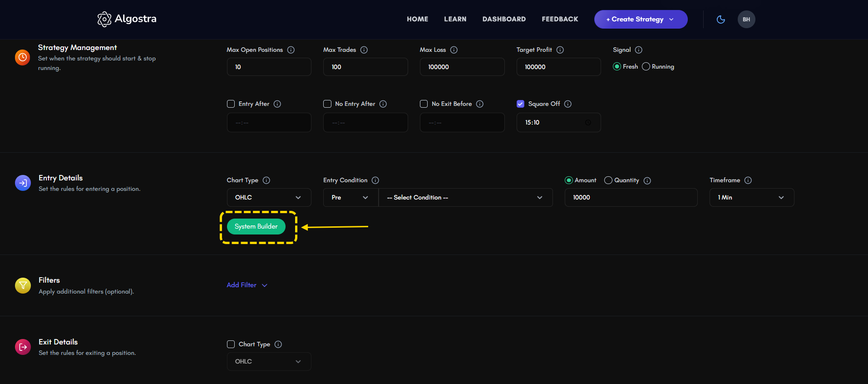Open the Square Off time picker clock

tap(588, 123)
